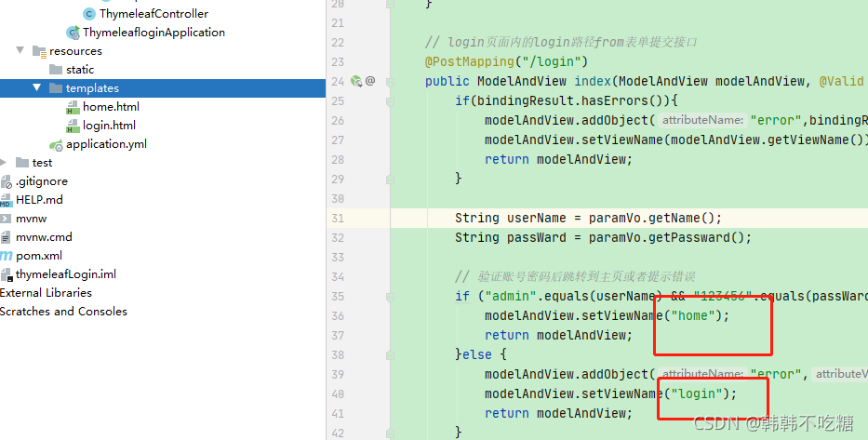Screen dimensions: 868x440
Task: Click return modelAndView on line 28
Action: pos(558,159)
